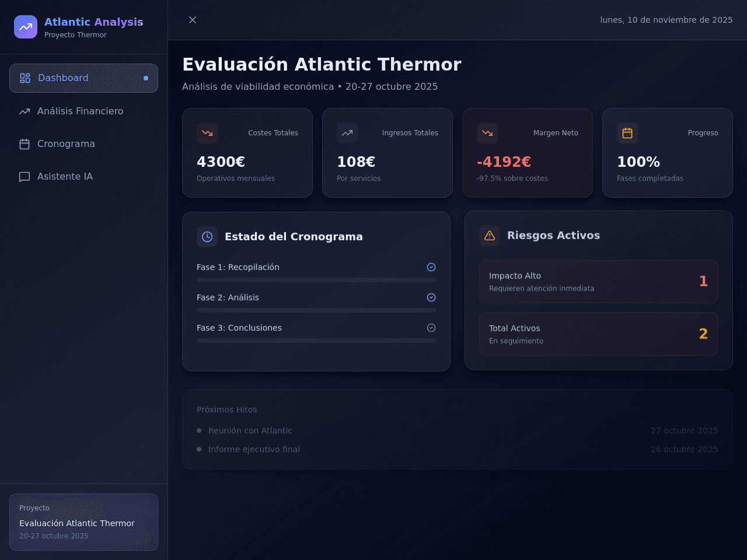Image resolution: width=747 pixels, height=560 pixels.
Task: Click the 100% progress value
Action: 638,162
